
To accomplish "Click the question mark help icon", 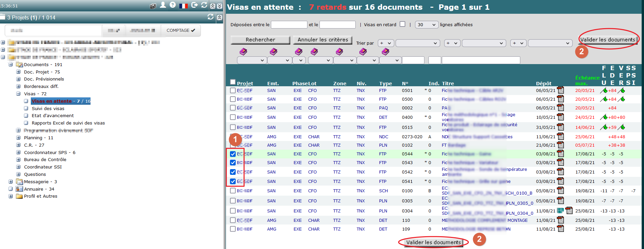I will click(x=173, y=5).
